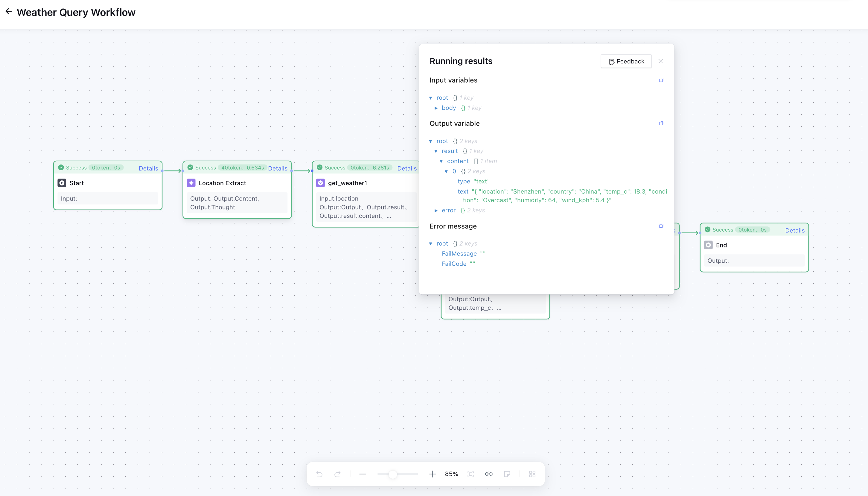
Task: Toggle the eye preview icon in the toolbar
Action: [x=489, y=474]
